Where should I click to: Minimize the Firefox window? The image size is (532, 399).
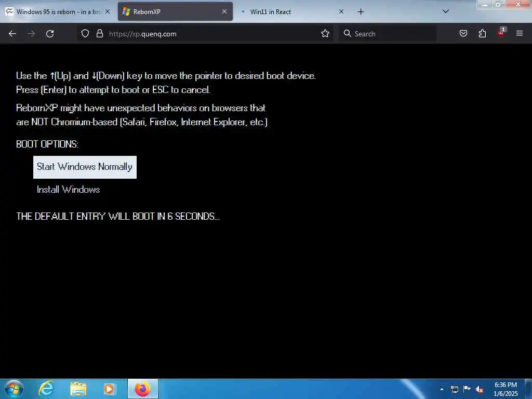coord(485,4)
